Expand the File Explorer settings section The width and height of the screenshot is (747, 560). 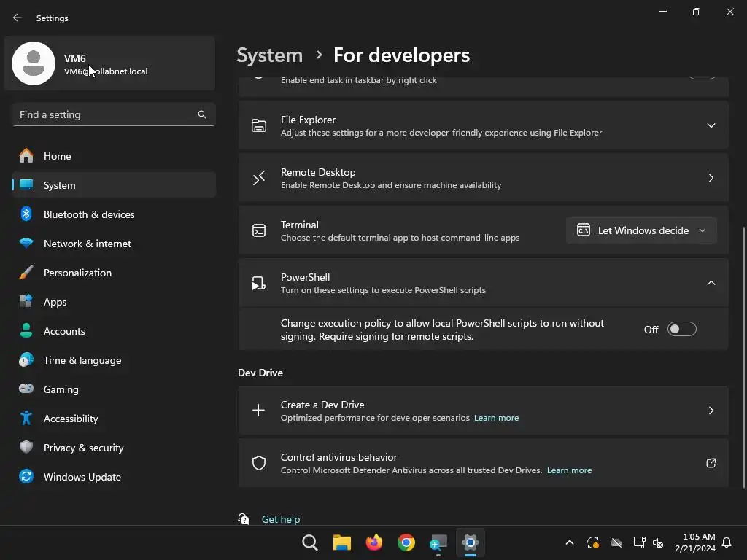[711, 125]
